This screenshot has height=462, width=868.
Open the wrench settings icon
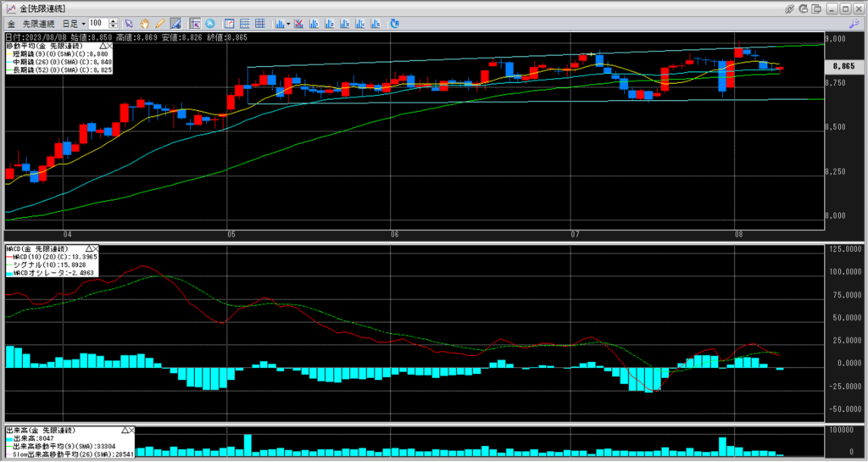pos(854,23)
